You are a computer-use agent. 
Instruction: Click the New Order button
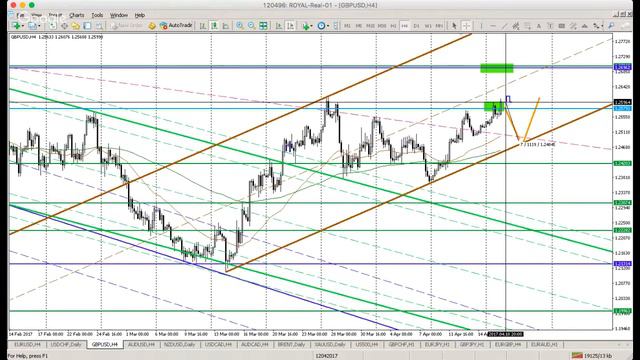[x=127, y=26]
